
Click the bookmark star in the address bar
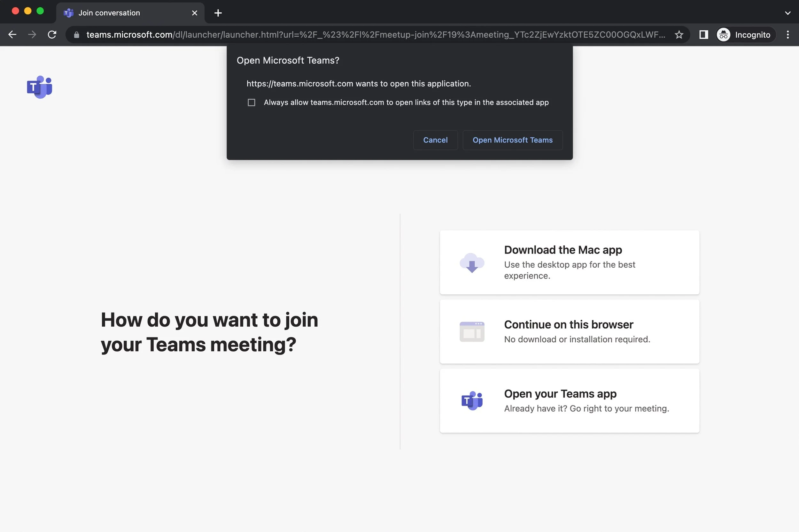click(x=679, y=34)
